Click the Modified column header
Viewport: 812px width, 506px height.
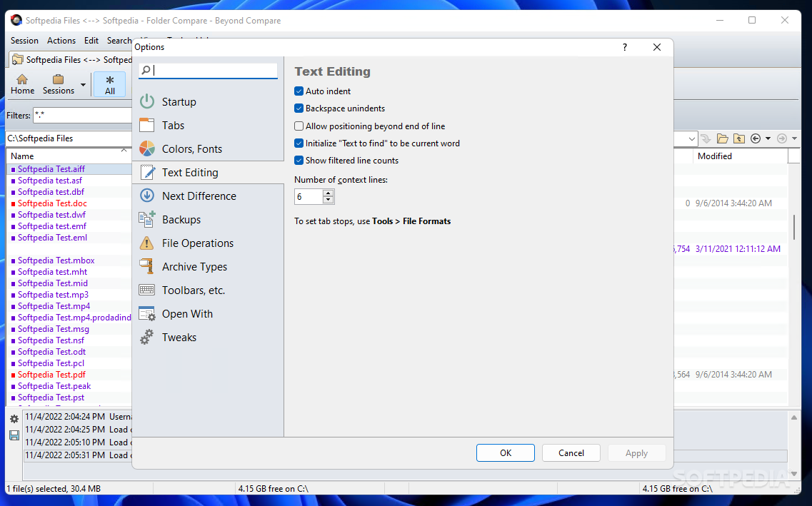740,156
